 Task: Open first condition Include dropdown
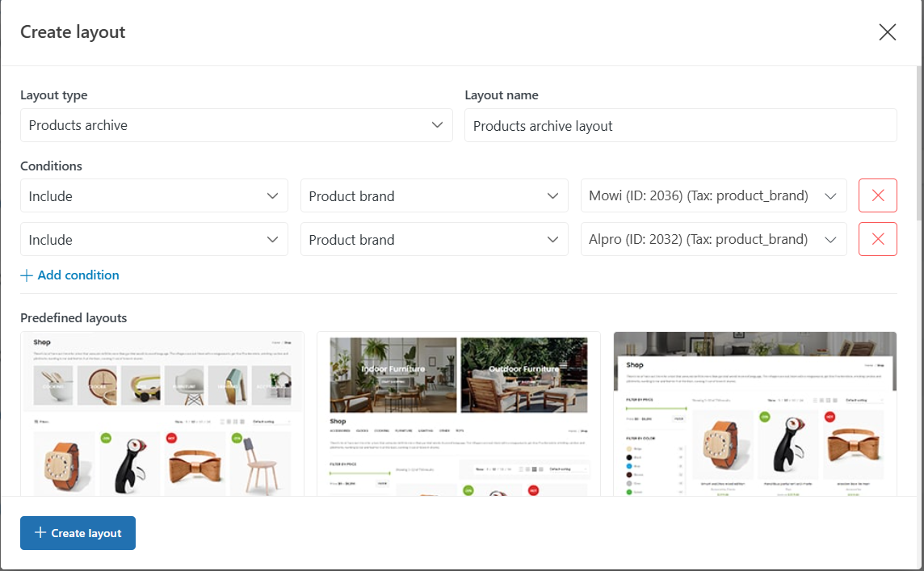(153, 195)
